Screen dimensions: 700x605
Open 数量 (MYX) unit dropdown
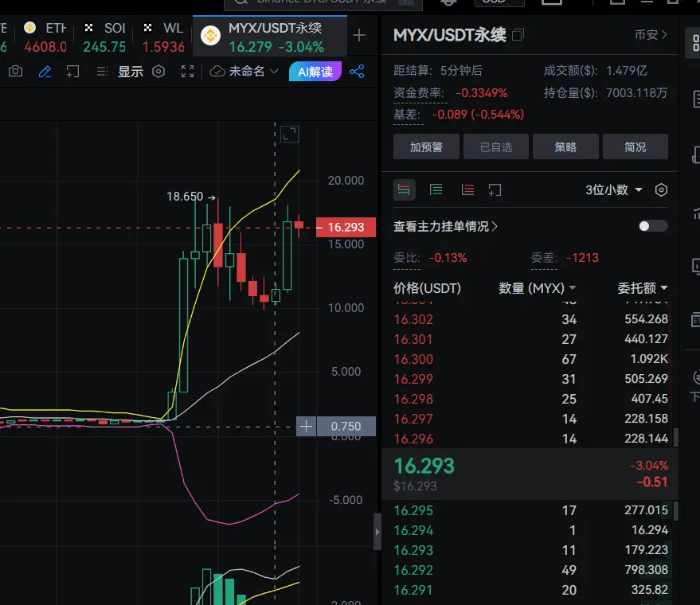pyautogui.click(x=537, y=288)
